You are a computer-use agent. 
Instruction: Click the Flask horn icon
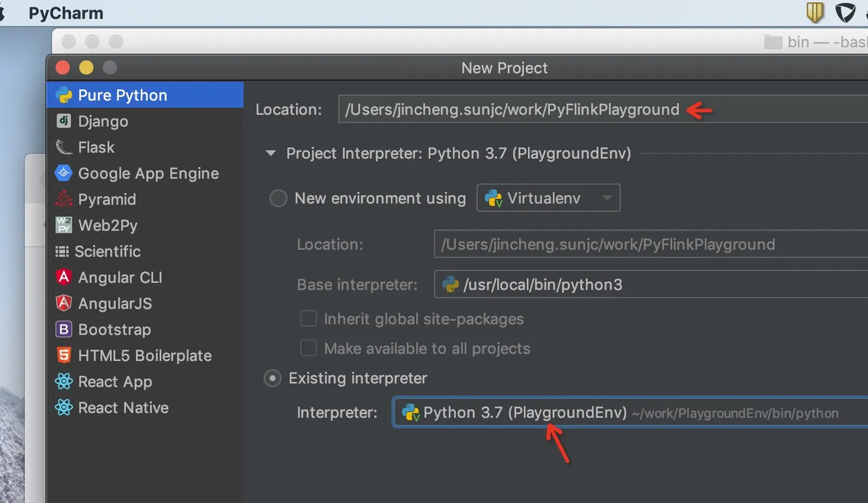point(64,147)
